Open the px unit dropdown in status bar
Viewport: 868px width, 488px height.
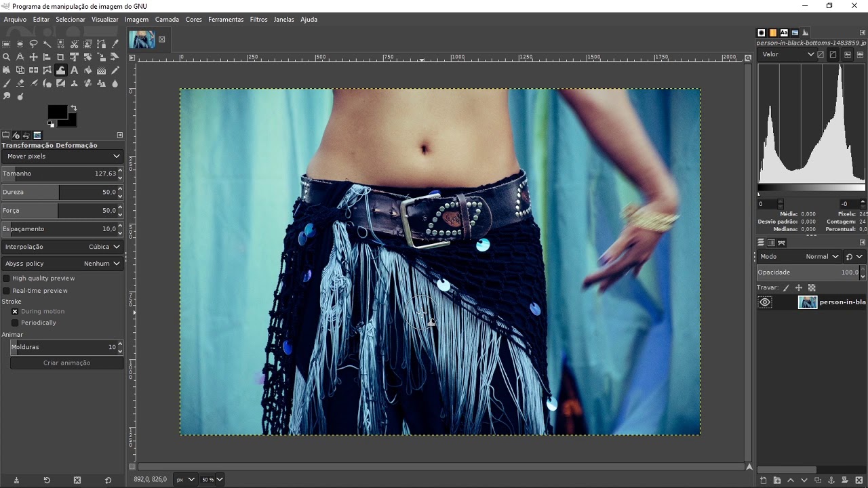(x=185, y=479)
